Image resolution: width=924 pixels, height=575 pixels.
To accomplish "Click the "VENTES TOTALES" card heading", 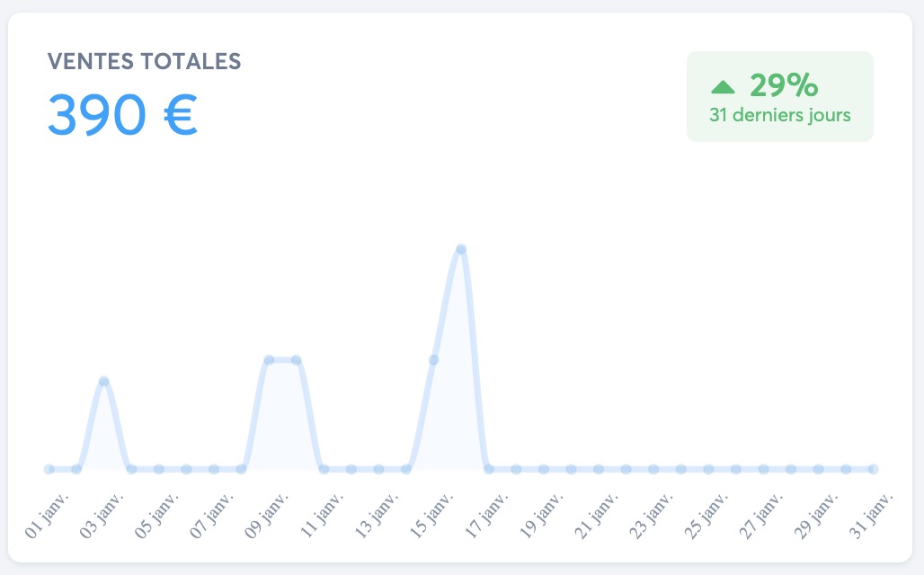I will (144, 61).
